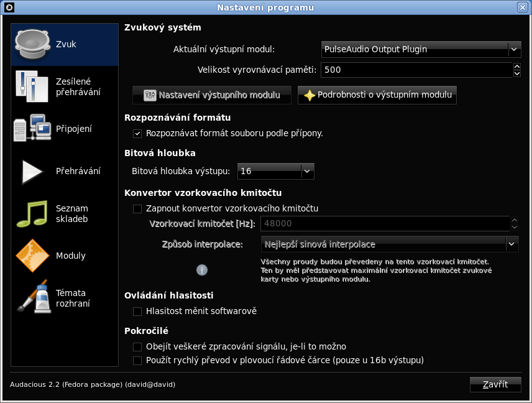
Task: Expand Nejlepší sinová interpolace dropdown
Action: coord(390,244)
